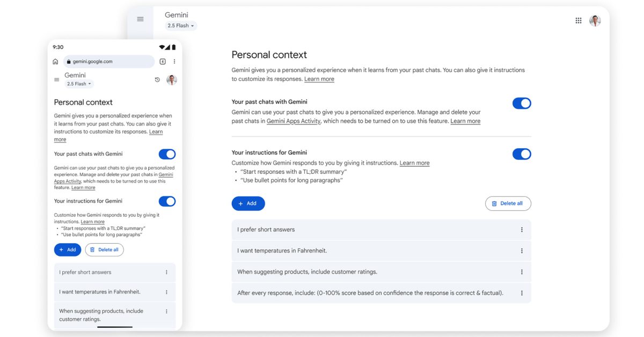
Task: Toggle mobile 'Your past chats with Gemini' switch
Action: pyautogui.click(x=167, y=154)
